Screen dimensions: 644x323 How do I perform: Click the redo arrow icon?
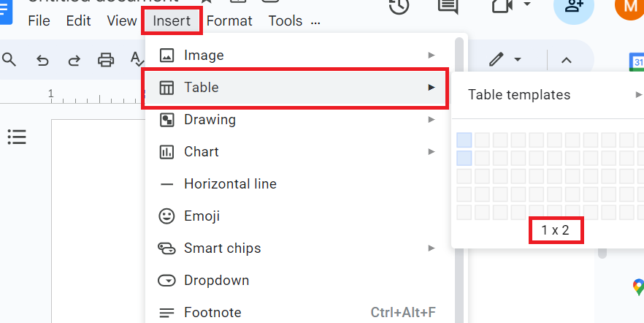(74, 61)
